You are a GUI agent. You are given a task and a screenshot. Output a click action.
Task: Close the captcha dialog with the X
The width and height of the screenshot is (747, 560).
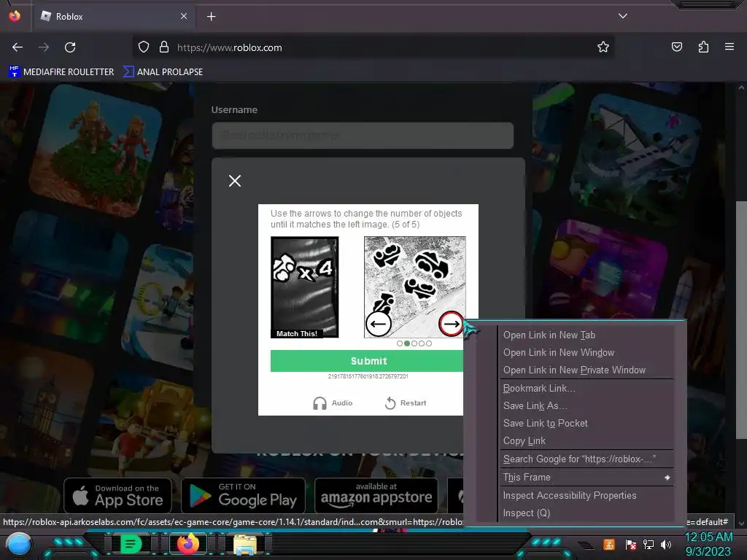pos(234,181)
